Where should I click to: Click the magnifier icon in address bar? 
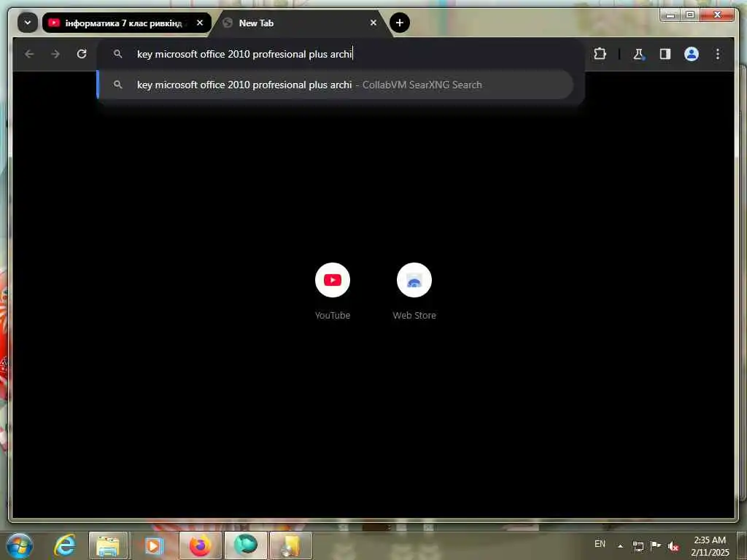(117, 54)
